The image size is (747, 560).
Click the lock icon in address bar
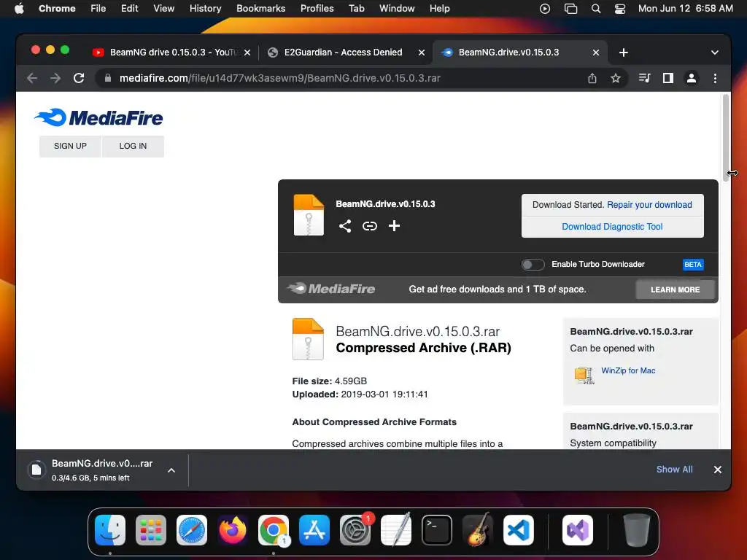point(108,78)
